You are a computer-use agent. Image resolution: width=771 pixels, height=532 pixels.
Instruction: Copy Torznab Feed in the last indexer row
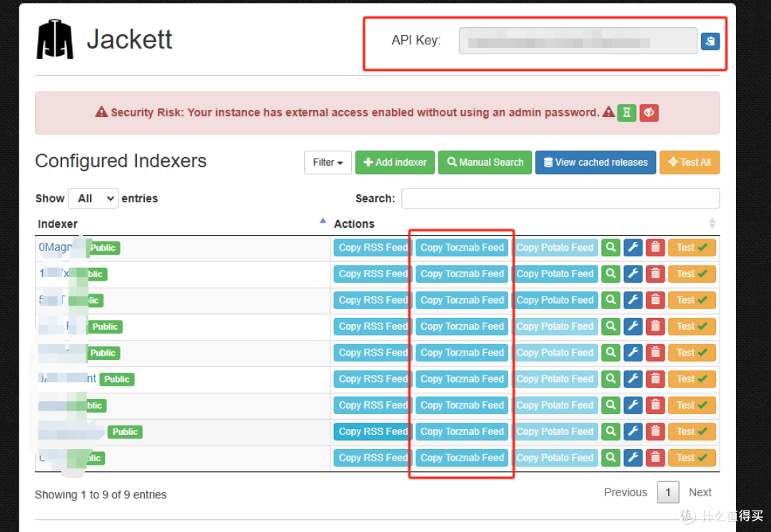[x=462, y=458]
